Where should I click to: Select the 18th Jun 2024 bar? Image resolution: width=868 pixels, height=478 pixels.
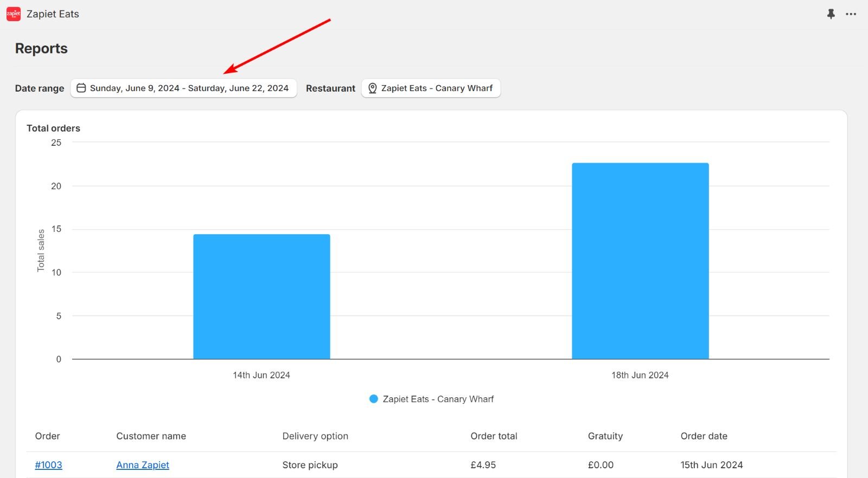coord(640,261)
